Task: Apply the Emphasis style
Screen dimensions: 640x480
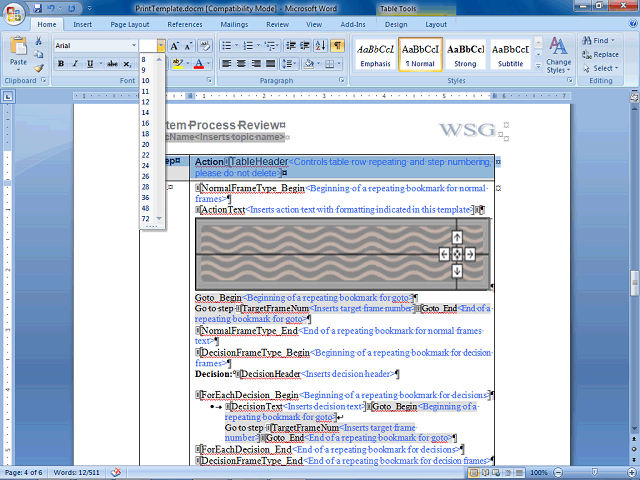Action: pyautogui.click(x=376, y=55)
